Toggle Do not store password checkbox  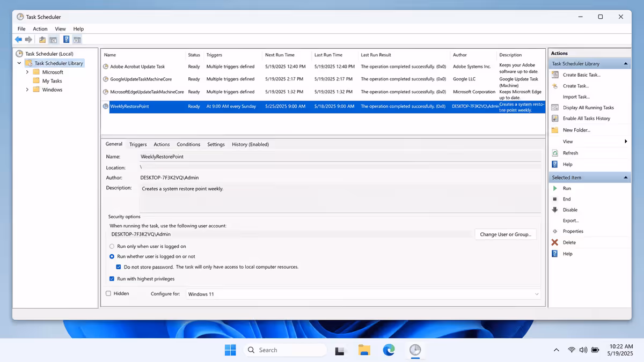[x=119, y=267]
